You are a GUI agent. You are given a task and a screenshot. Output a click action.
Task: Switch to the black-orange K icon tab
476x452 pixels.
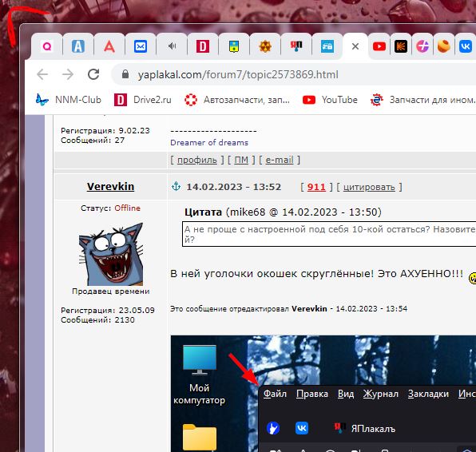pyautogui.click(x=401, y=46)
